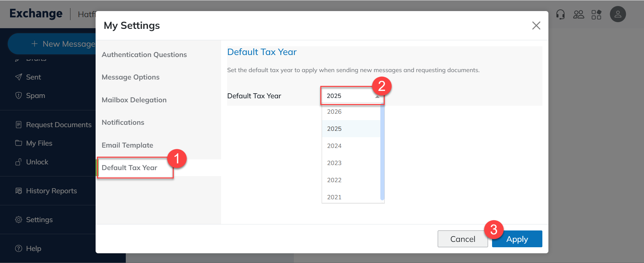644x263 pixels.
Task: Click the Cancel button
Action: point(463,239)
